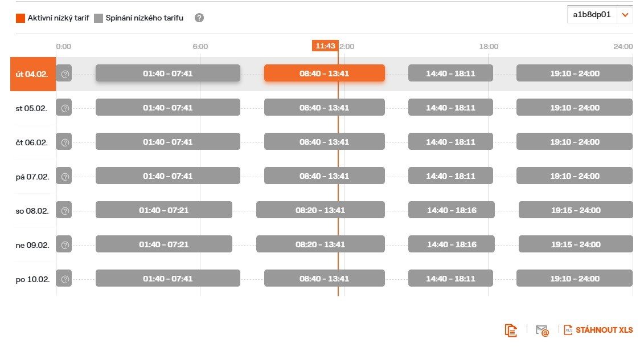Image resolution: width=644 pixels, height=351 pixels.
Task: Click the orange Aktivní nízký tarif legend swatch
Action: pos(20,18)
